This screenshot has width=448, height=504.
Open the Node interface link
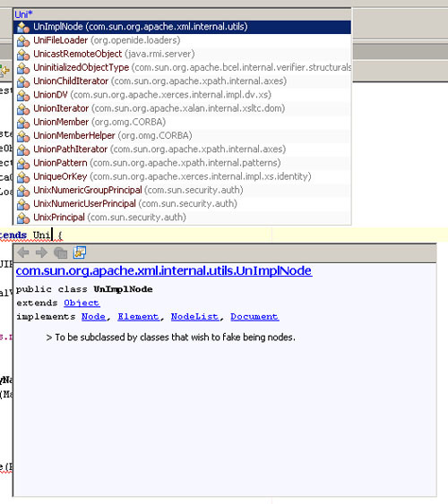(x=93, y=317)
